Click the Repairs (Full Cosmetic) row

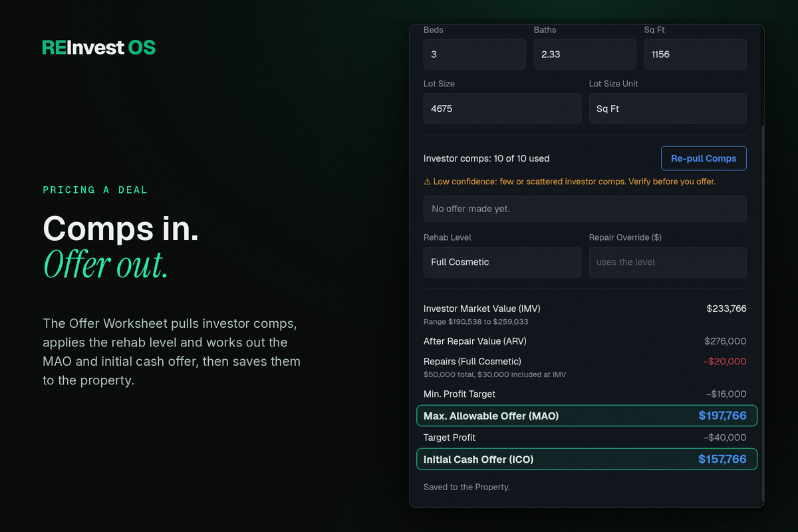[x=585, y=367]
